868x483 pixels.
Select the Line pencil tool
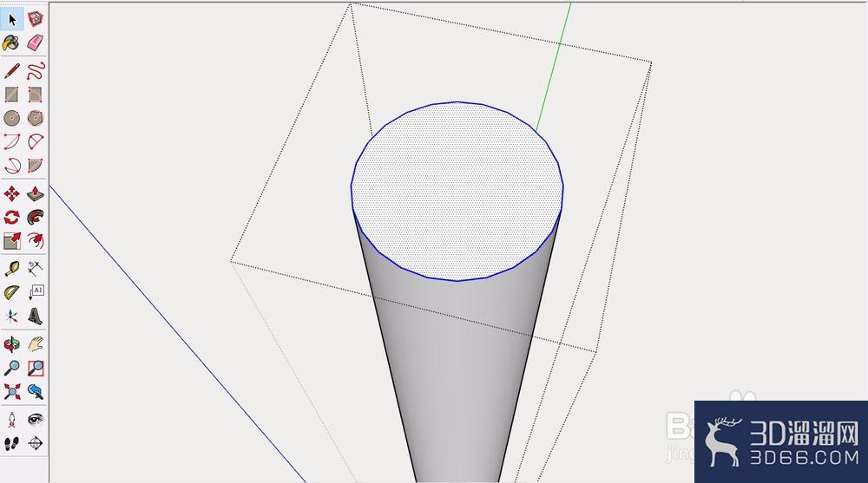click(x=12, y=71)
